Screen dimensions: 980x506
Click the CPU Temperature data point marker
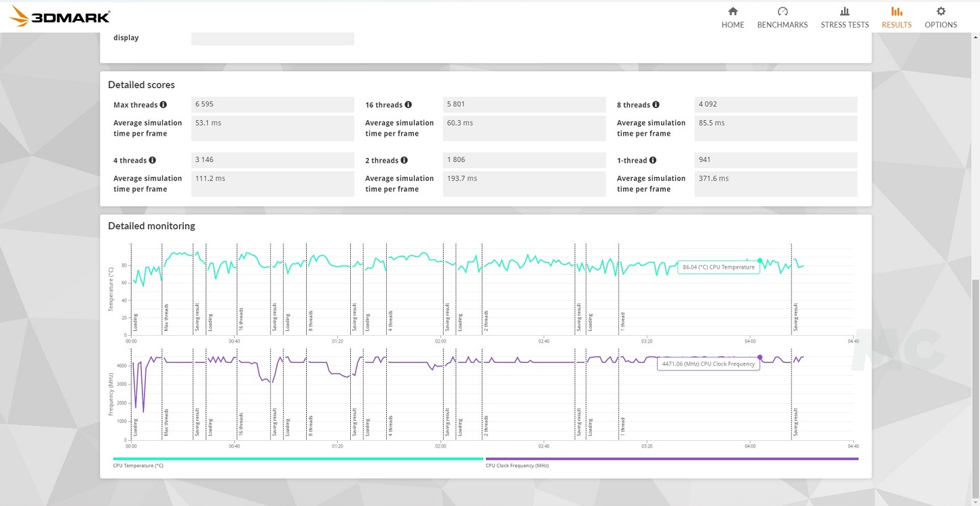(x=759, y=260)
